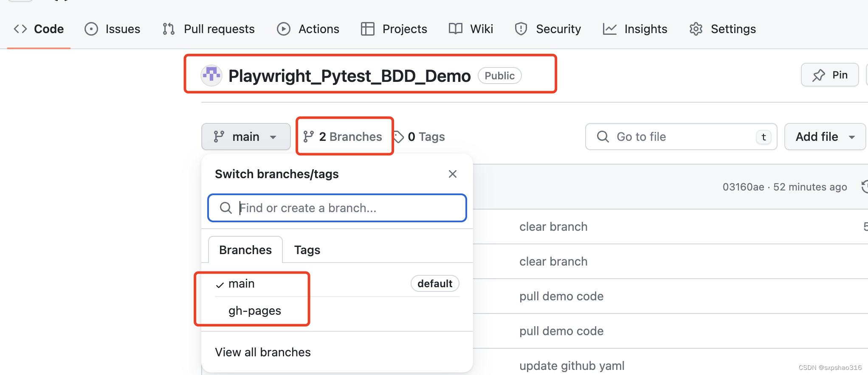Screen dimensions: 868x375
Task: Open the 2 Branches link
Action: (343, 137)
